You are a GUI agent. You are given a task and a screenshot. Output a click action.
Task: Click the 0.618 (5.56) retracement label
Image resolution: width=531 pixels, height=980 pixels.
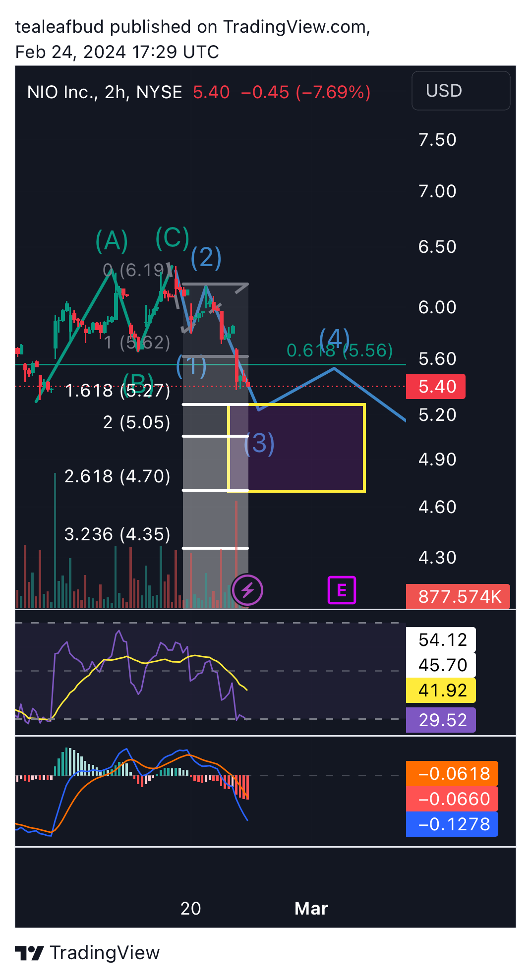point(340,350)
